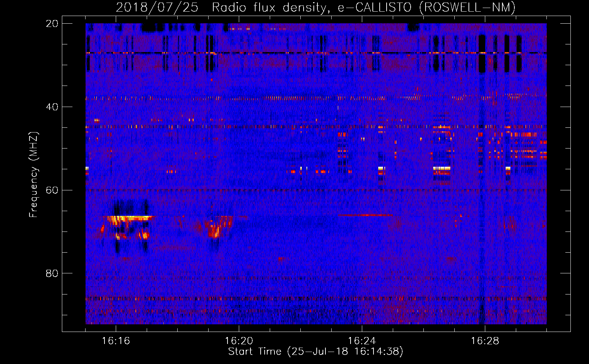Click the thin red emission line near 16:24
This screenshot has width=589, height=364.
tap(365, 215)
